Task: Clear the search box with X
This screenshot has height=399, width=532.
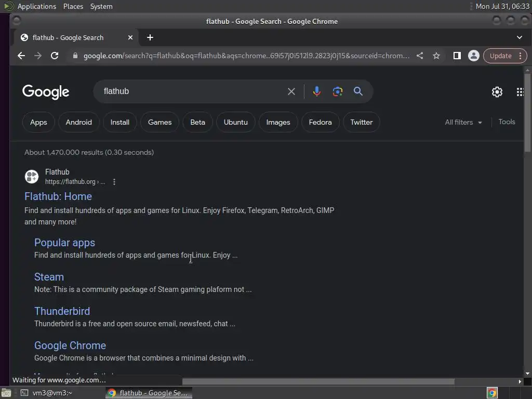Action: click(x=291, y=91)
